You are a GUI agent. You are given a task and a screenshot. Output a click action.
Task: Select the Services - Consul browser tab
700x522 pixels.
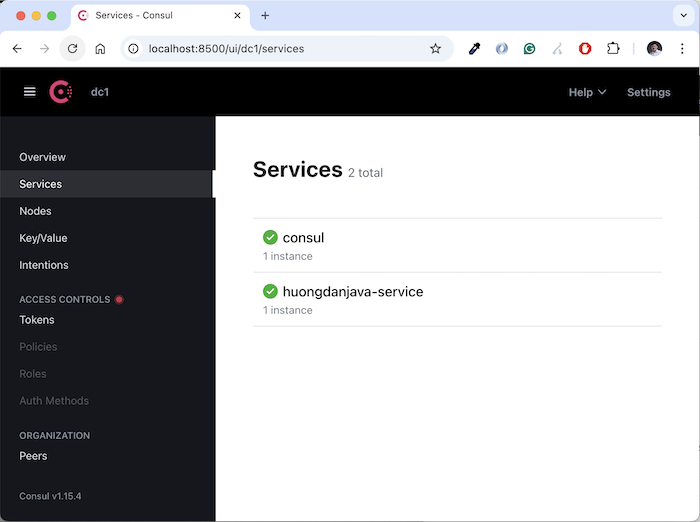(x=161, y=16)
